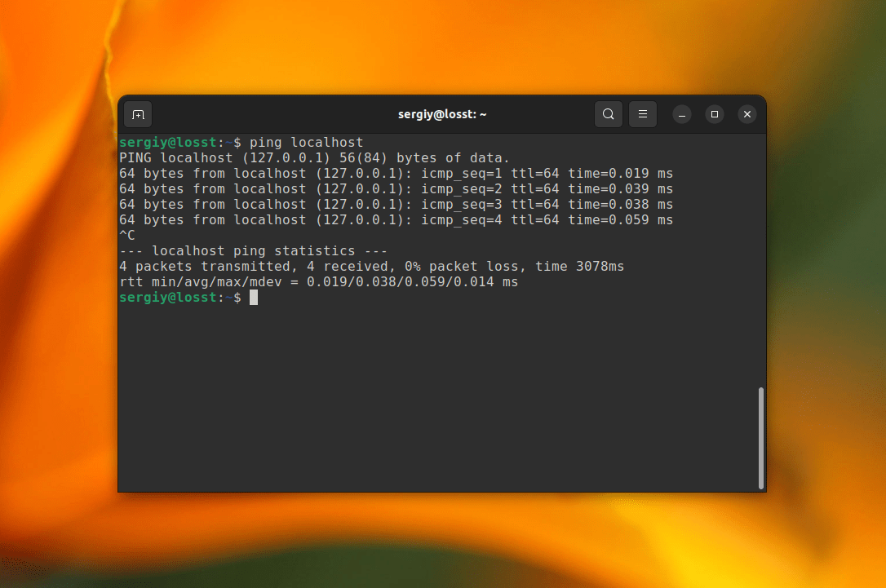Close the terminal window
The height and width of the screenshot is (588, 886).
coord(747,115)
